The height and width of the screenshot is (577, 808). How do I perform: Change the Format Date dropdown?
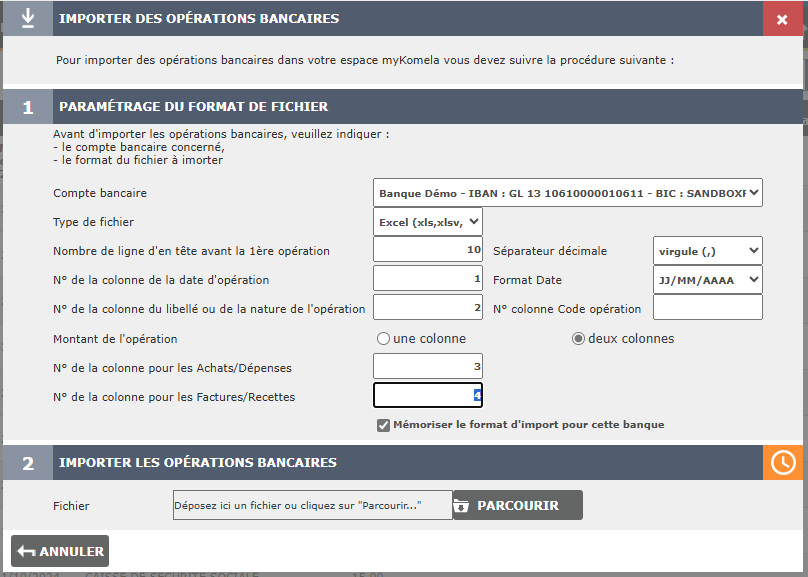pyautogui.click(x=707, y=279)
